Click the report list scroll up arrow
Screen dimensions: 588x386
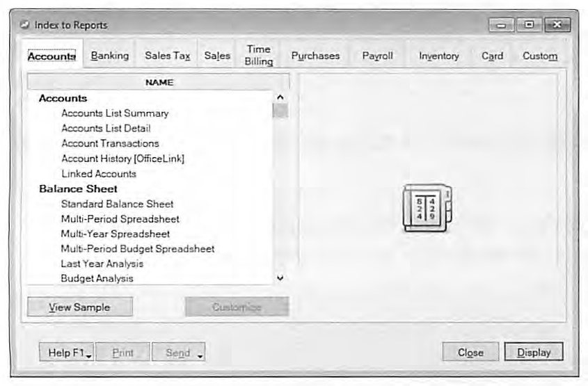280,97
